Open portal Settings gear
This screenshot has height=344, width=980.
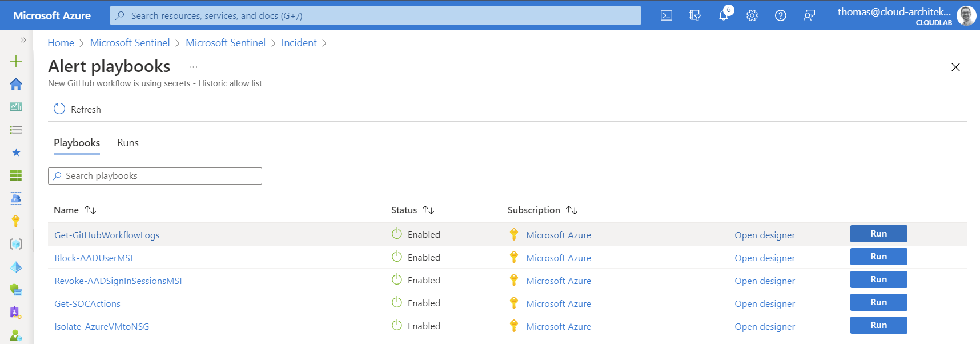tap(752, 15)
